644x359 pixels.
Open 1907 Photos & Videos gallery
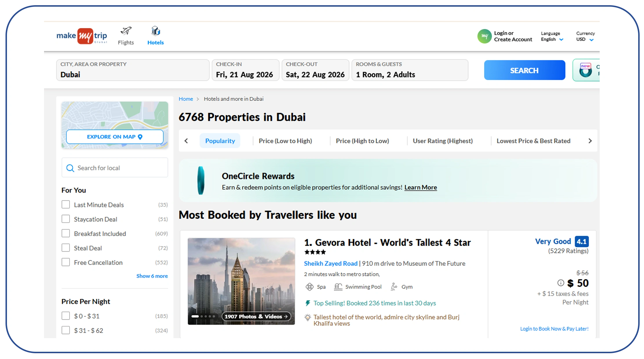coord(256,316)
